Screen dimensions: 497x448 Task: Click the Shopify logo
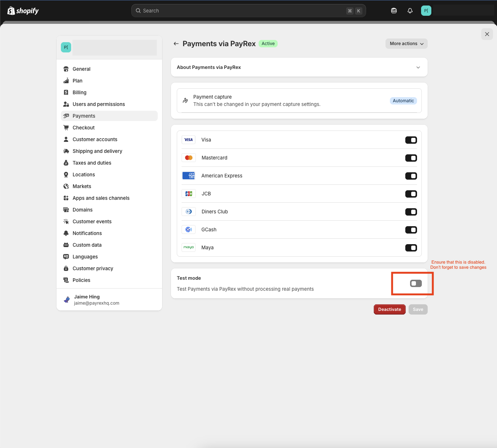click(23, 10)
